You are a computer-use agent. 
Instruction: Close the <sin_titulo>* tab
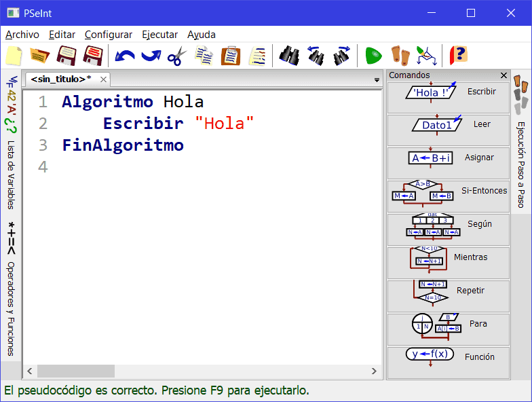tap(103, 79)
